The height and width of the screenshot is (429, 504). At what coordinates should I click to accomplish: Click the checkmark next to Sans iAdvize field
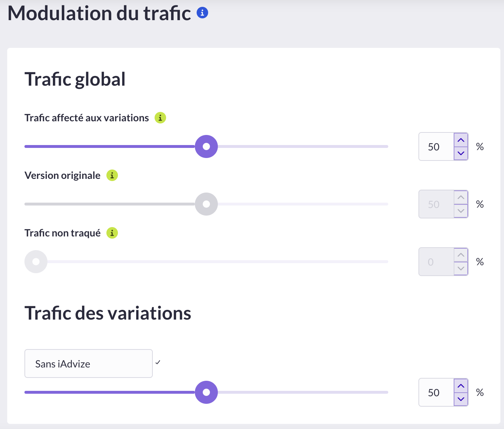pyautogui.click(x=158, y=362)
